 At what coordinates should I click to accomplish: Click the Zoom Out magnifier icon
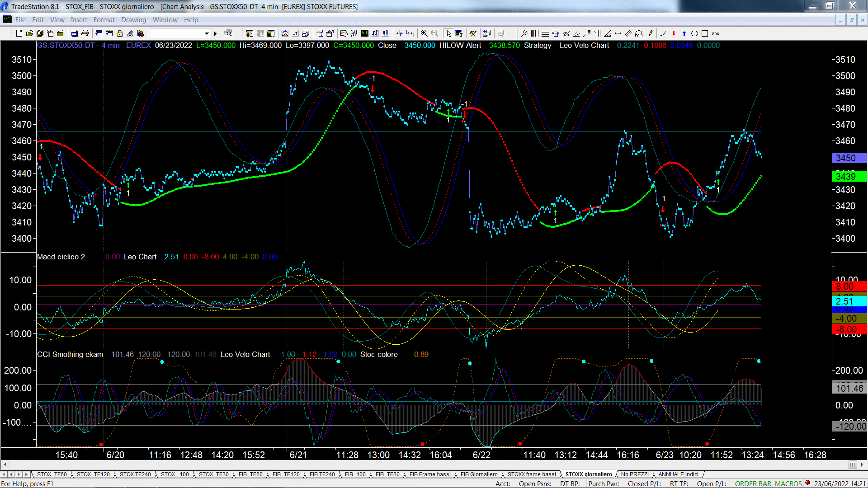434,33
